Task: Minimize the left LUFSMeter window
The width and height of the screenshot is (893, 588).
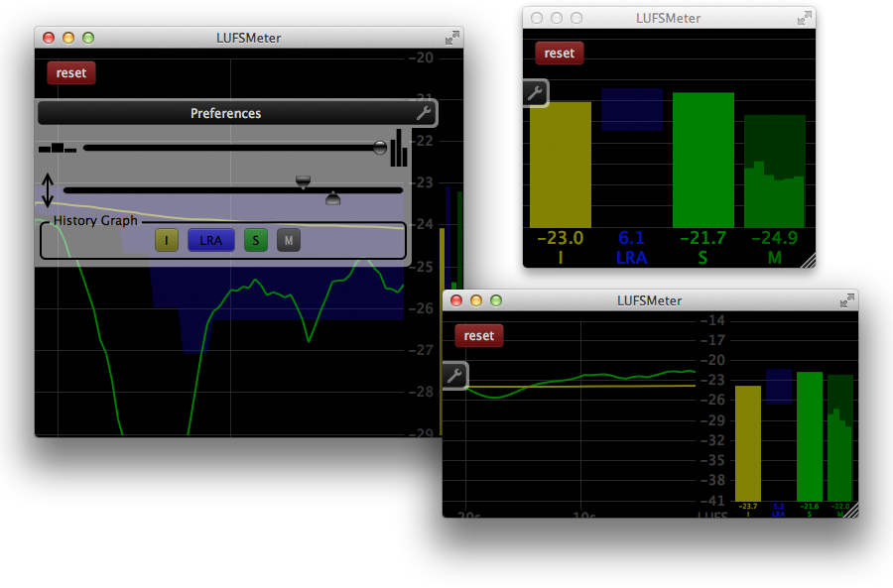Action: (x=68, y=38)
